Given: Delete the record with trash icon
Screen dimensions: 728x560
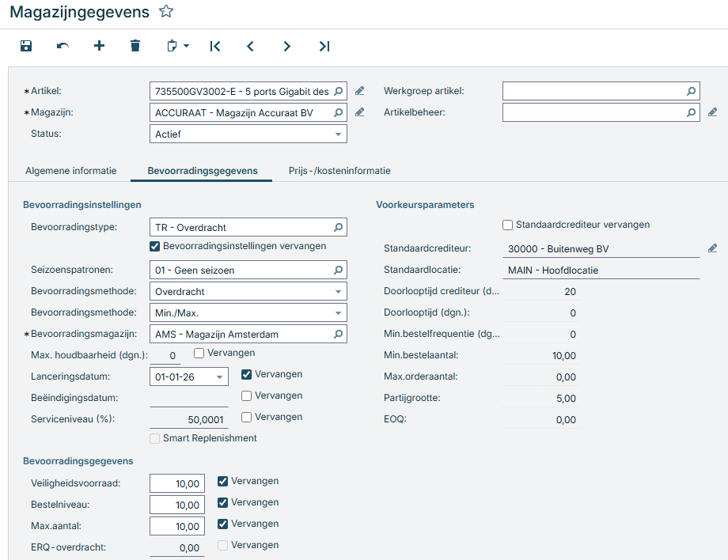Looking at the screenshot, I should click(135, 45).
